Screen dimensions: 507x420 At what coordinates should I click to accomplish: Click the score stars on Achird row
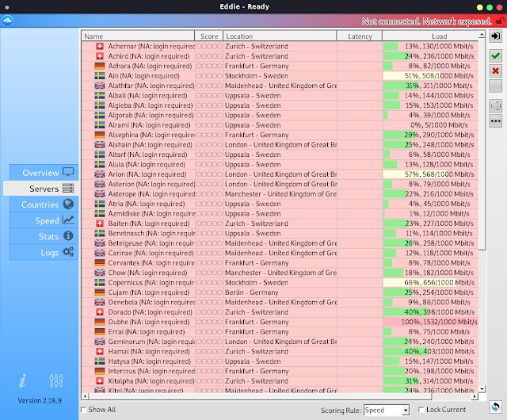coord(209,56)
